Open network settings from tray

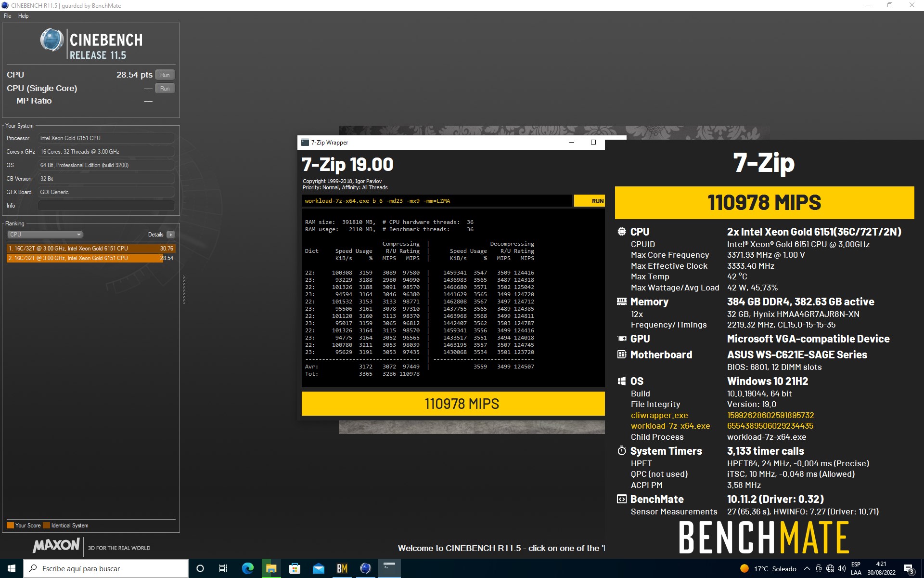830,569
